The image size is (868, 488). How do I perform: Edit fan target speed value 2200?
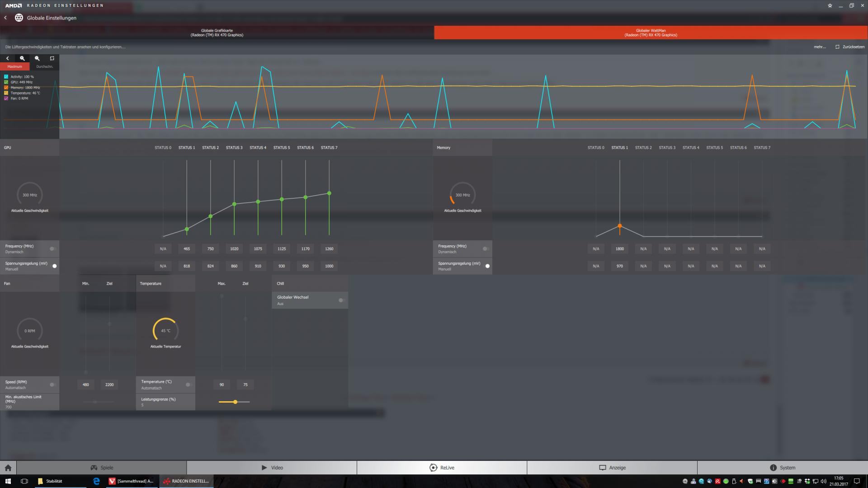coord(109,385)
